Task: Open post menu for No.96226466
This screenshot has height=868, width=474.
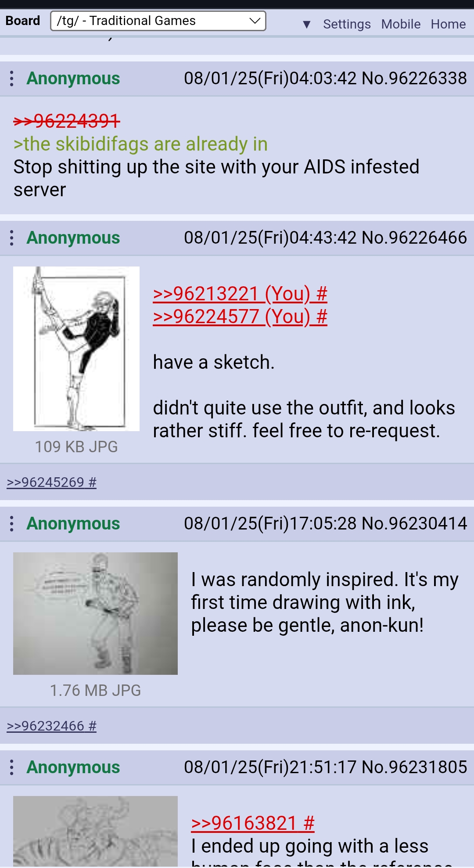Action: [x=12, y=238]
